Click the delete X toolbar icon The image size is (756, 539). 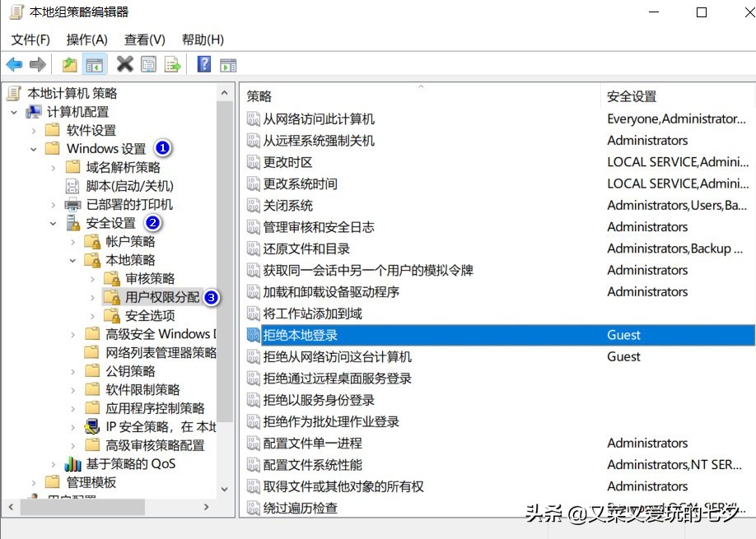pos(125,64)
